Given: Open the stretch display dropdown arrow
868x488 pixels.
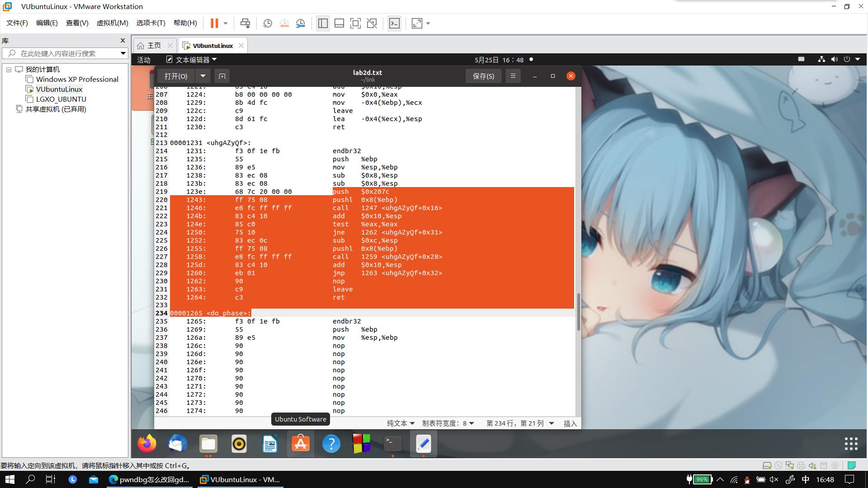Looking at the screenshot, I should [x=428, y=23].
